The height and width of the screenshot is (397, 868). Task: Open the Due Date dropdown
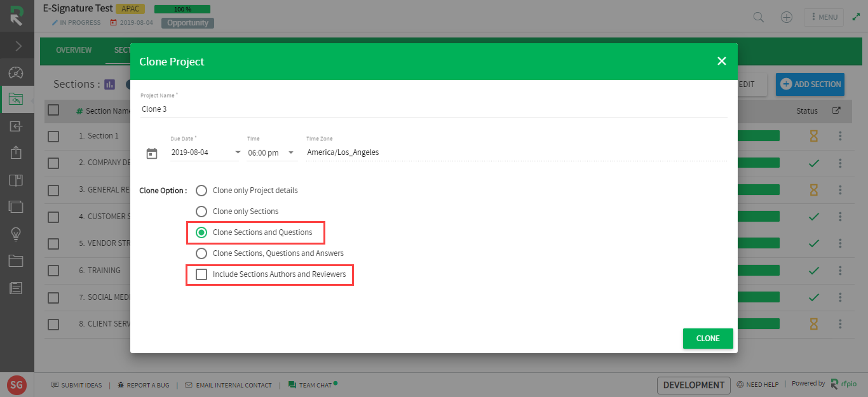coord(205,152)
